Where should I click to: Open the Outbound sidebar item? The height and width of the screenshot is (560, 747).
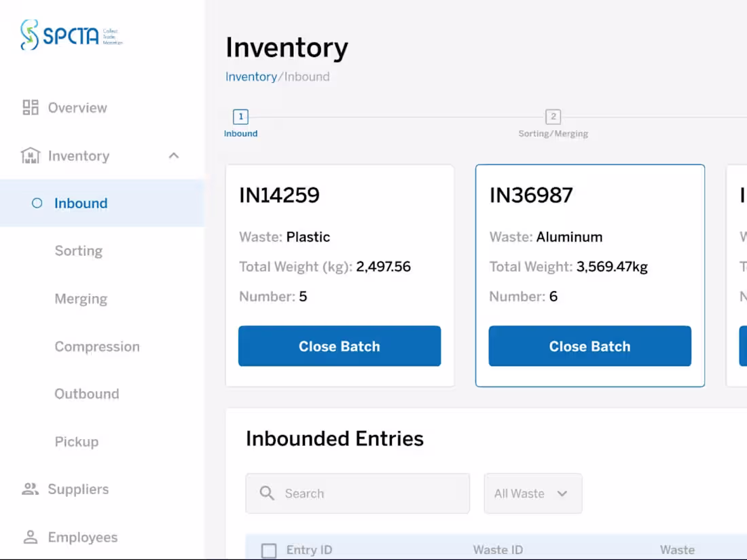[x=87, y=394]
